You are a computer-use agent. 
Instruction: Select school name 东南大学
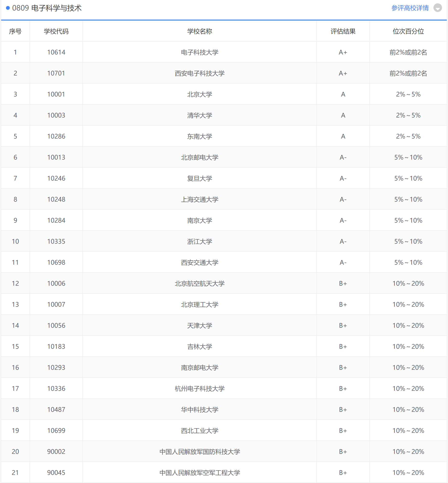[x=199, y=136]
